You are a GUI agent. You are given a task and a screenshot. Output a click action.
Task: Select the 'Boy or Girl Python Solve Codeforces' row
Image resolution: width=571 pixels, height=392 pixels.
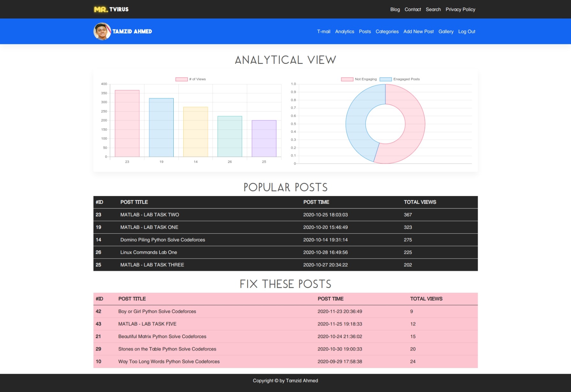point(285,312)
